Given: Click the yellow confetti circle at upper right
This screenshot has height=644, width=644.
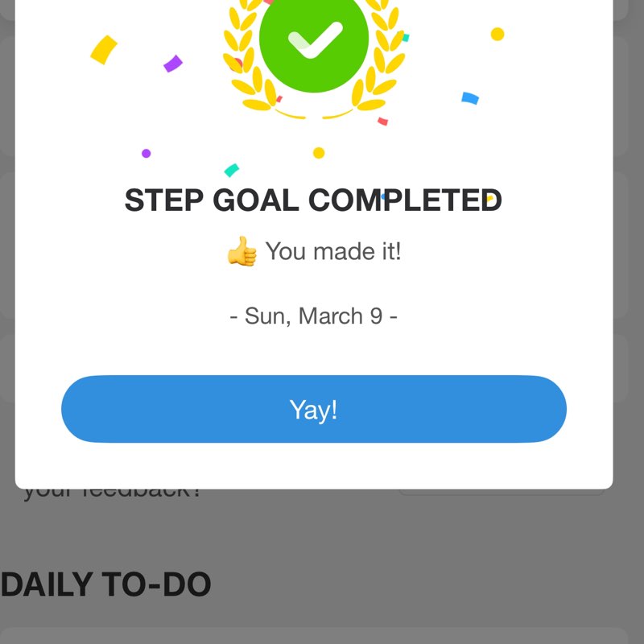Looking at the screenshot, I should (497, 34).
